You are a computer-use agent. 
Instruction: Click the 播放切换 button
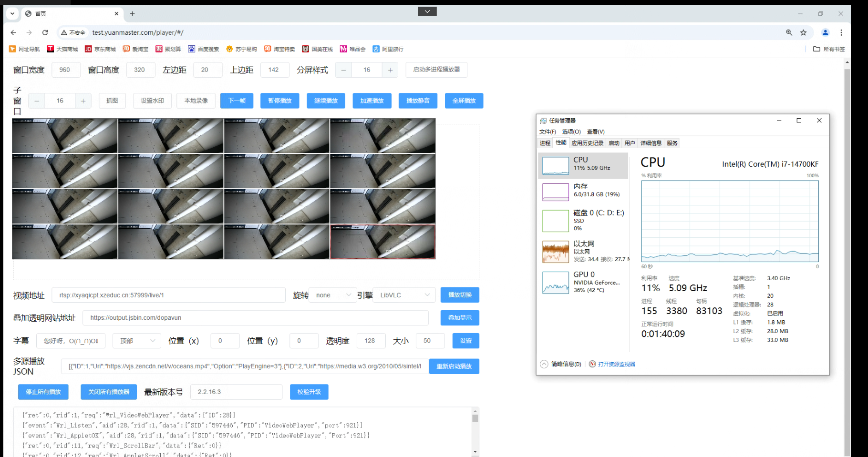tap(460, 295)
